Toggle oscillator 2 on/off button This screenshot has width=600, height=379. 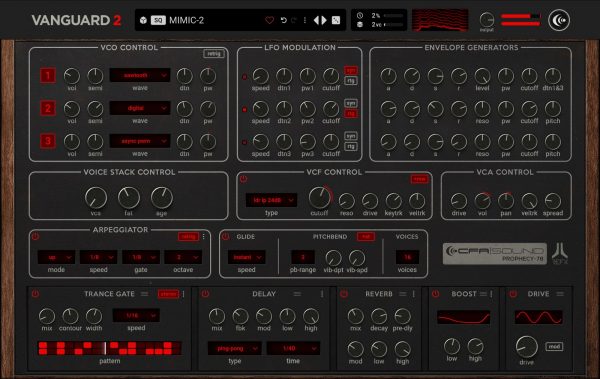48,108
